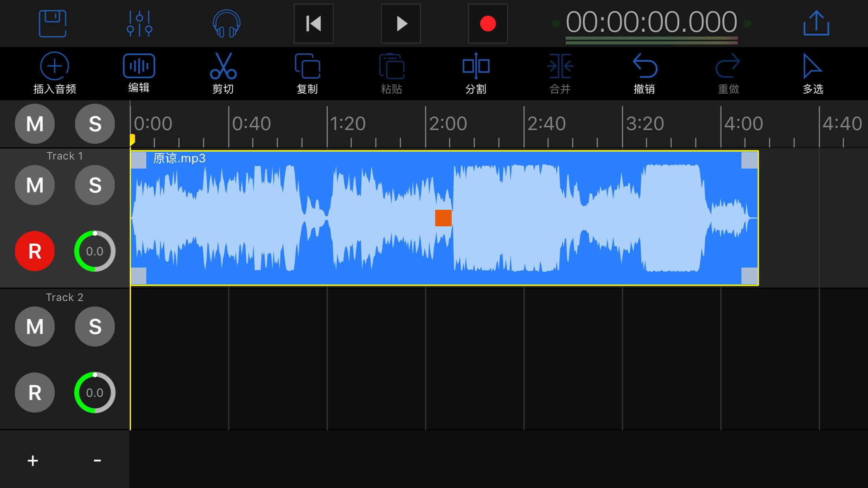
Task: Click the 合并 (Merge) toolbar item
Action: tap(560, 73)
